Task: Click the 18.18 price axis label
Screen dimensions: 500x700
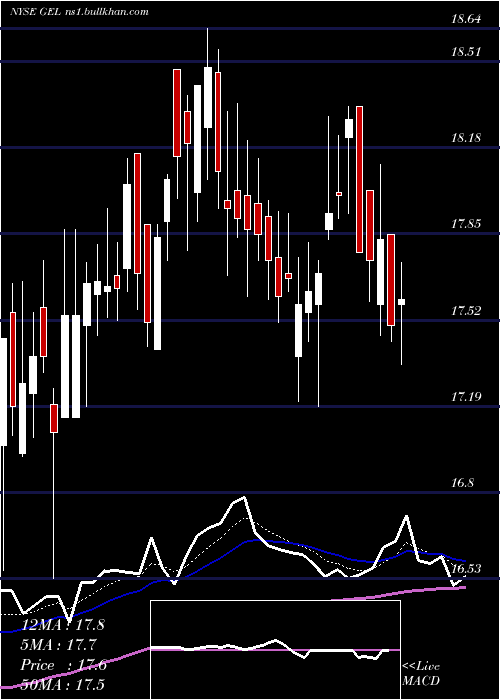Action: [466, 138]
